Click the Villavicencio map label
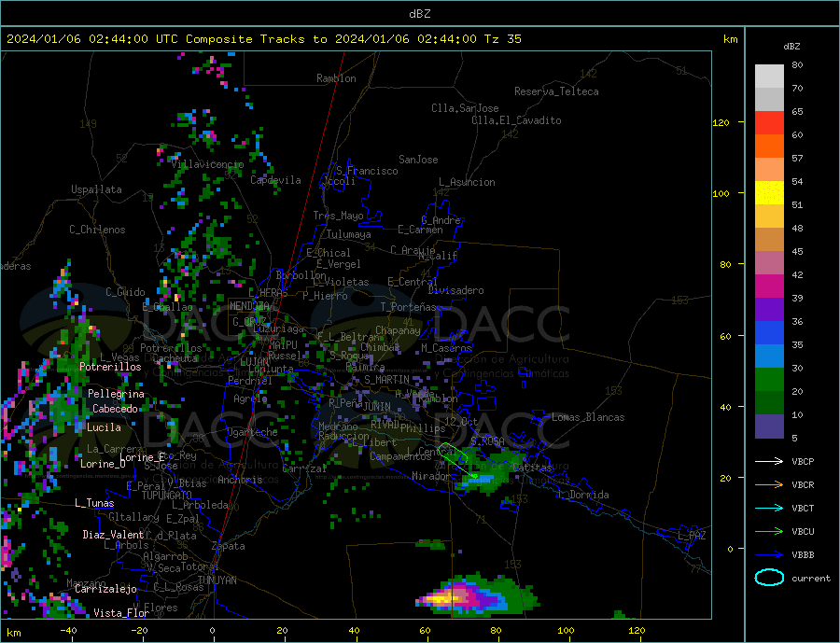This screenshot has height=643, width=840. pyautogui.click(x=207, y=164)
